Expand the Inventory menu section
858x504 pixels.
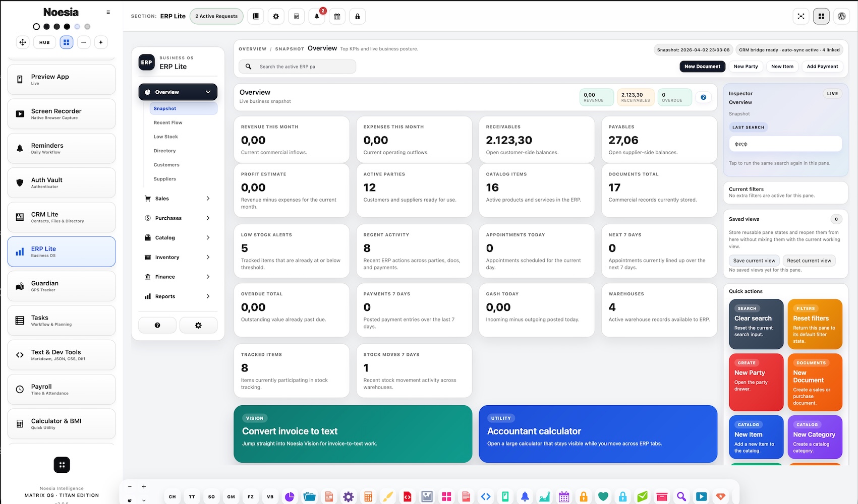[x=178, y=258]
